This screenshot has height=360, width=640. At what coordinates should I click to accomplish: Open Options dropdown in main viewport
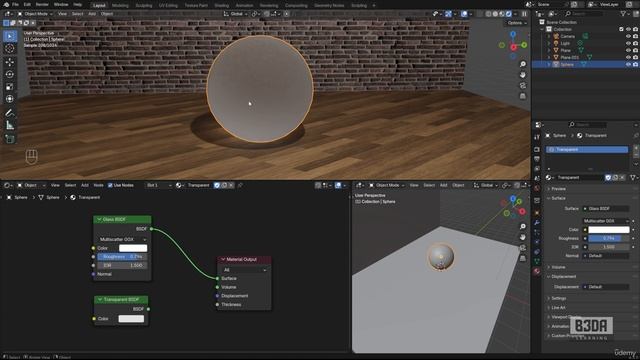[x=516, y=23]
